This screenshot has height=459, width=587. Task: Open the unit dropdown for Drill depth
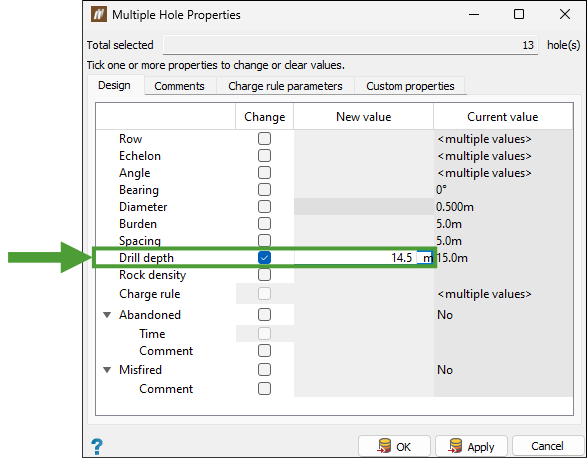425,258
